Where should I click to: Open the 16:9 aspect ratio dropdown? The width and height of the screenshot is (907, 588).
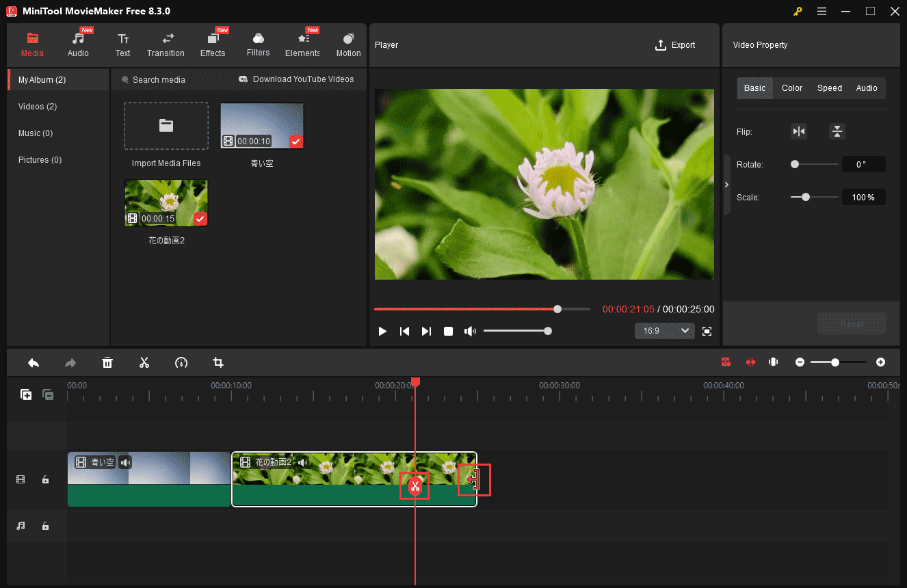click(664, 331)
